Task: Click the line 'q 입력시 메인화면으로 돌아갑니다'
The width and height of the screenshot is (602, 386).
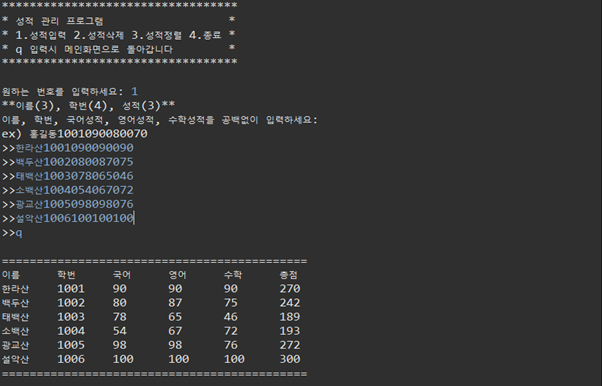Action: click(x=94, y=50)
